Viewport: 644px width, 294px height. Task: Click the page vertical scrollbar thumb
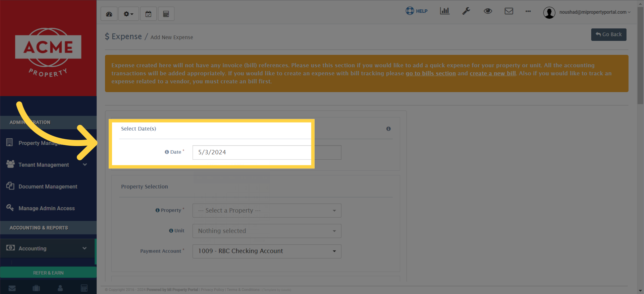click(x=641, y=55)
